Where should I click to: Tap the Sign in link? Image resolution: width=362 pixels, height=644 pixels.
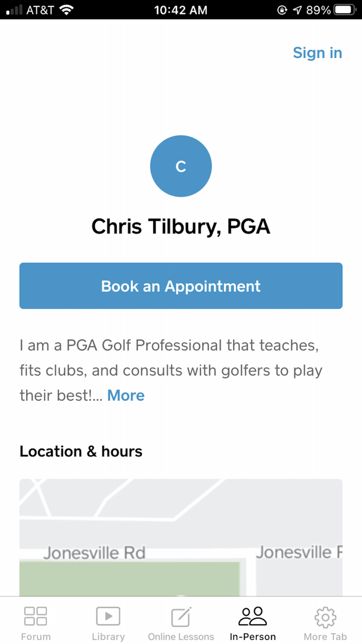pyautogui.click(x=317, y=53)
